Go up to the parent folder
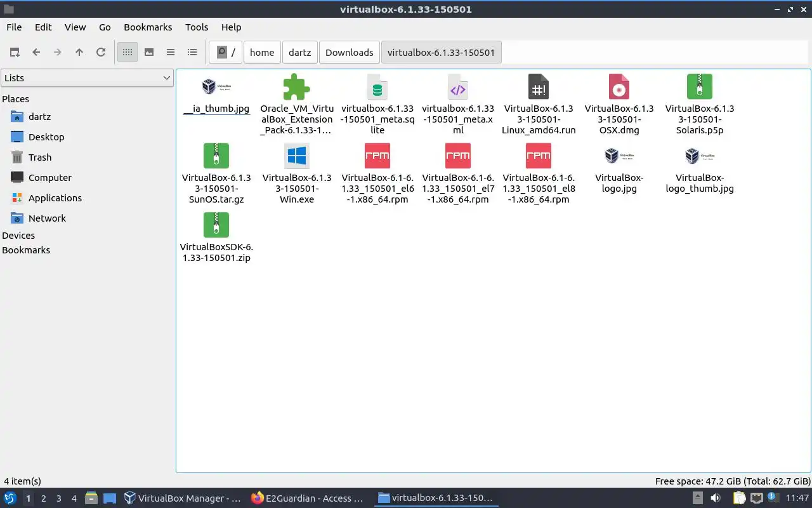The width and height of the screenshot is (812, 508). pos(79,52)
